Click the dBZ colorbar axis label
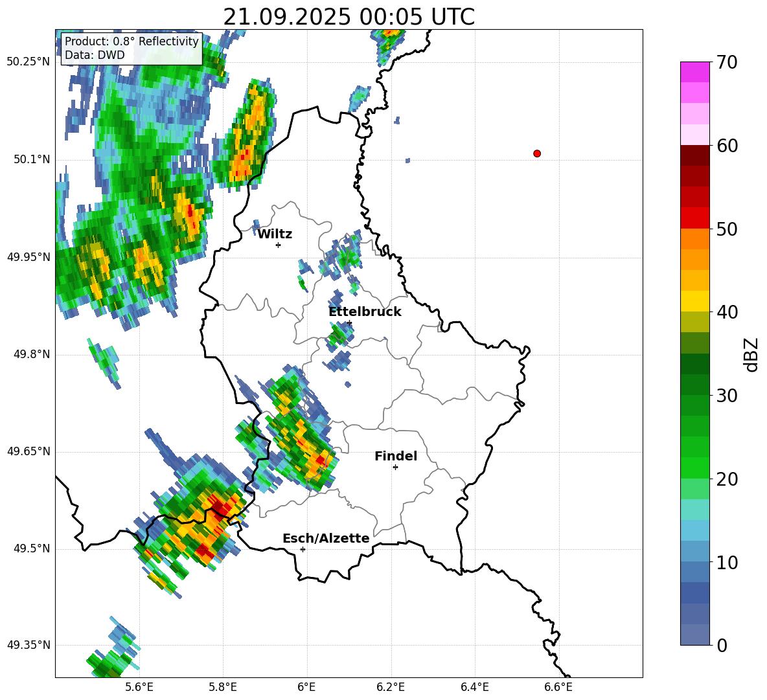This screenshot has height=700, width=767. click(751, 354)
